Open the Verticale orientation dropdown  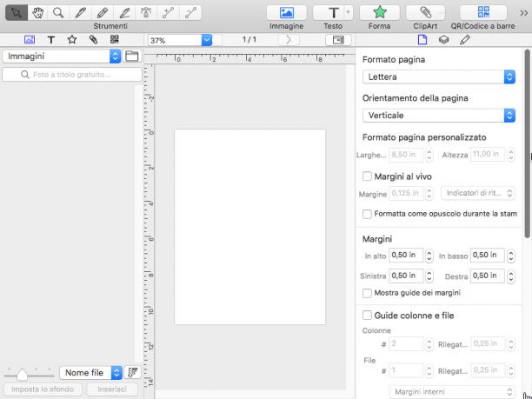439,116
